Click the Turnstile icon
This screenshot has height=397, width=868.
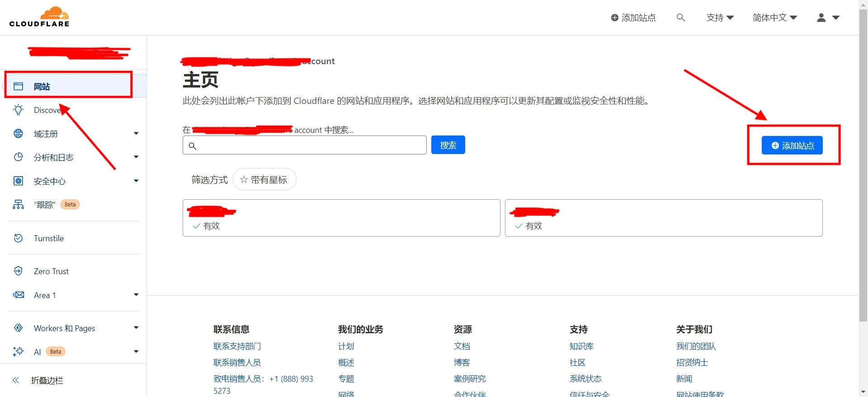(19, 238)
